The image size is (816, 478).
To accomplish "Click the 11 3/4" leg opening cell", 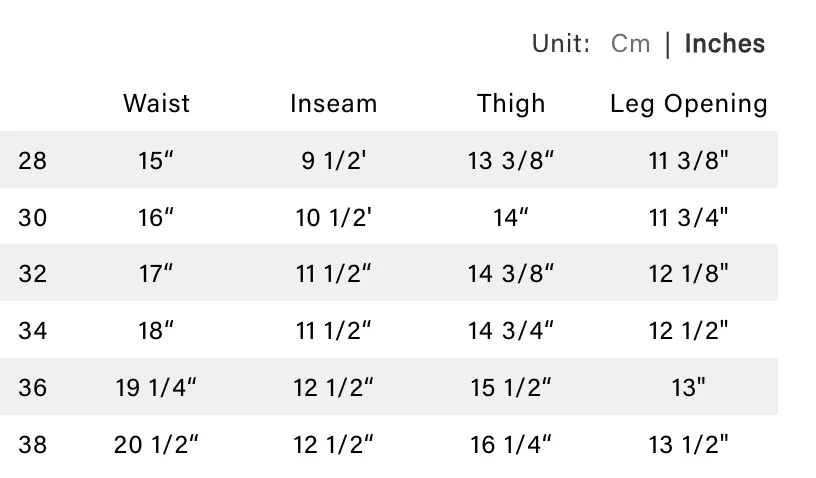I will point(688,217).
